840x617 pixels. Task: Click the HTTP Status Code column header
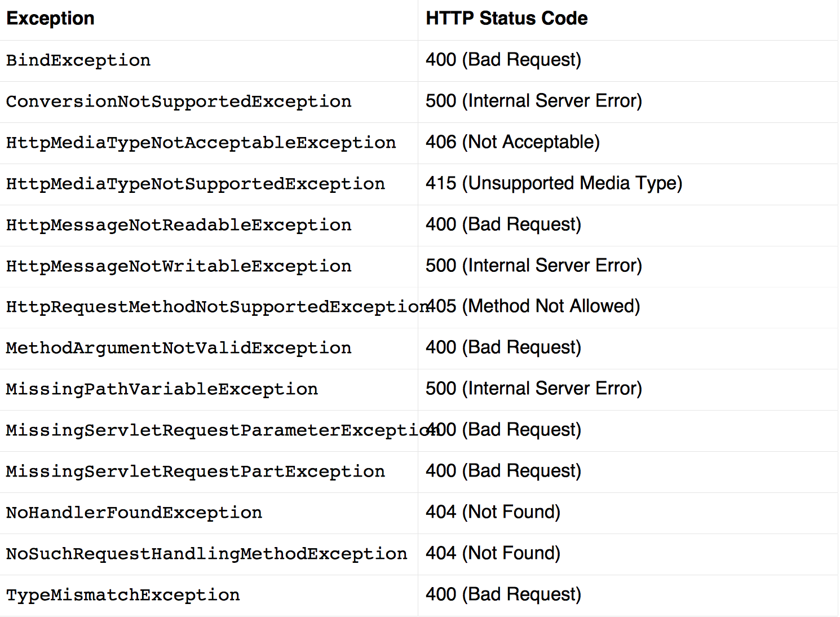506,19
